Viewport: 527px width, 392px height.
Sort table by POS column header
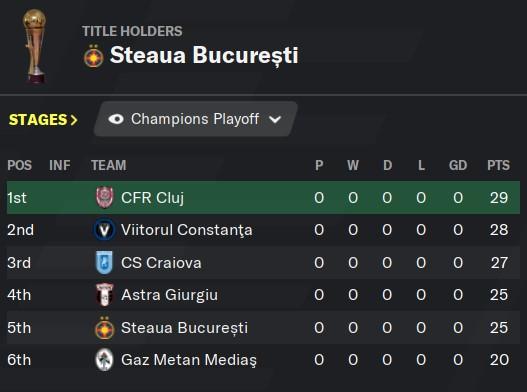pyautogui.click(x=19, y=165)
